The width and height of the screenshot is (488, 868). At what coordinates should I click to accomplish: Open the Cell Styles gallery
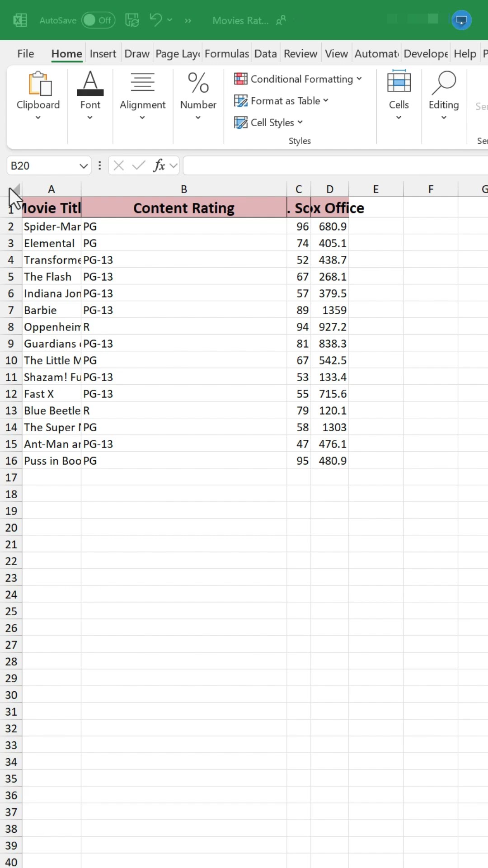point(268,122)
